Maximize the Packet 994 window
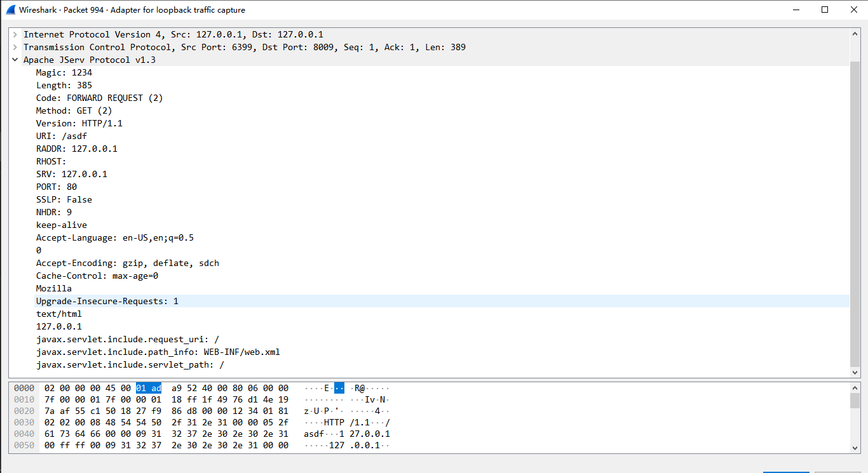 [x=825, y=10]
